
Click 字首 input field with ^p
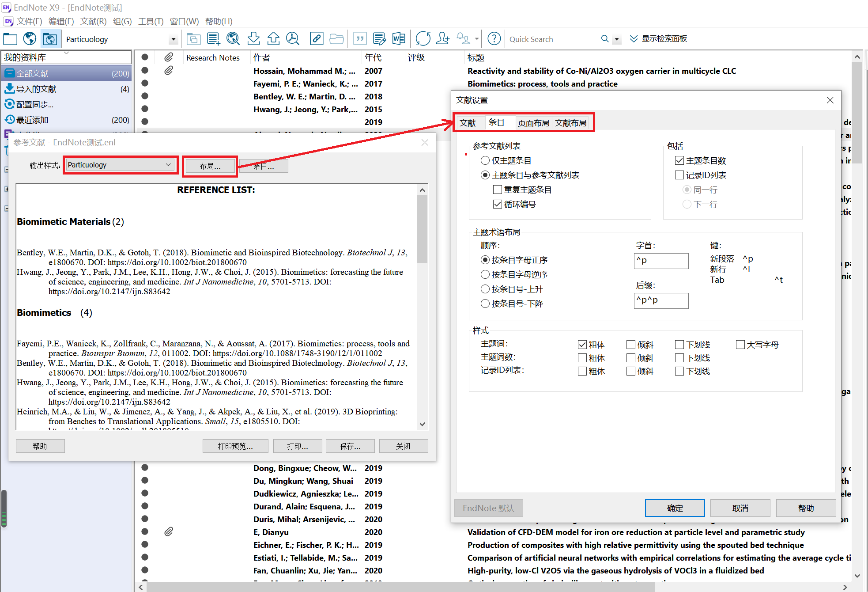coord(661,261)
